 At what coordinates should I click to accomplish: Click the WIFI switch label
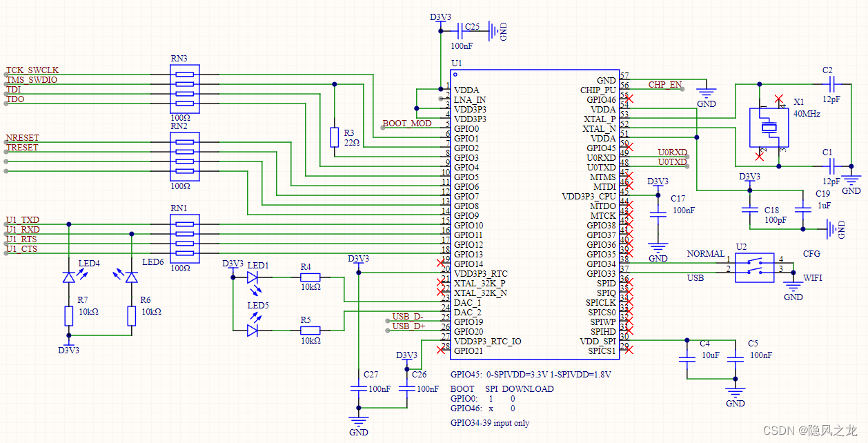[813, 279]
